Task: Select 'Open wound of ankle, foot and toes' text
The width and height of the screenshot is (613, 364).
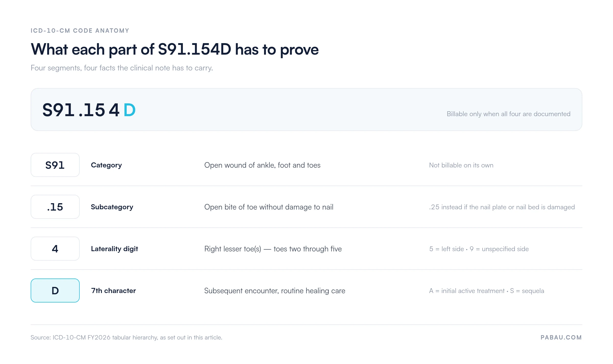Action: tap(262, 165)
